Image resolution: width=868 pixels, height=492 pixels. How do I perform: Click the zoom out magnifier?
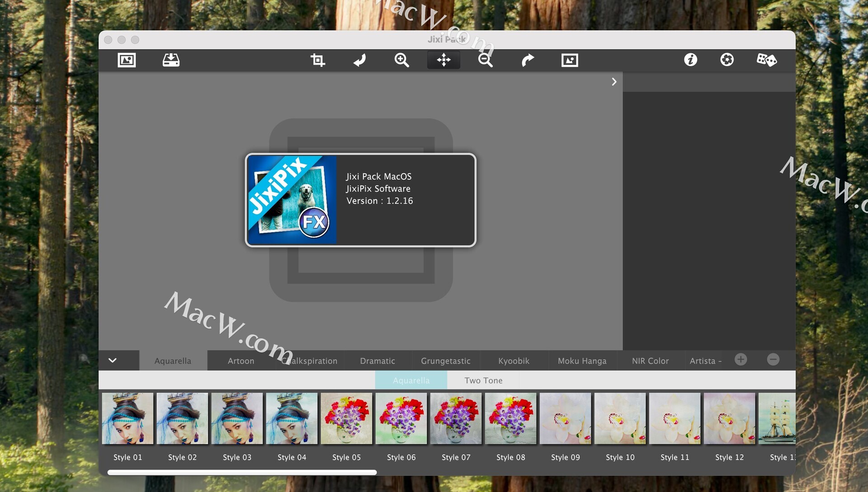point(486,60)
